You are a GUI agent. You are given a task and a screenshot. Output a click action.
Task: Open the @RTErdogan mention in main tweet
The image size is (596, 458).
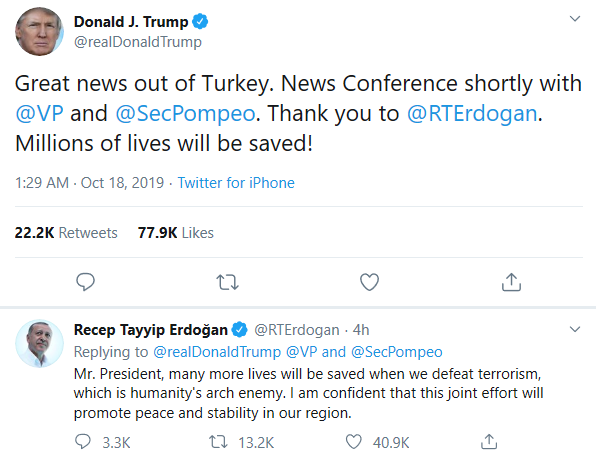[472, 113]
